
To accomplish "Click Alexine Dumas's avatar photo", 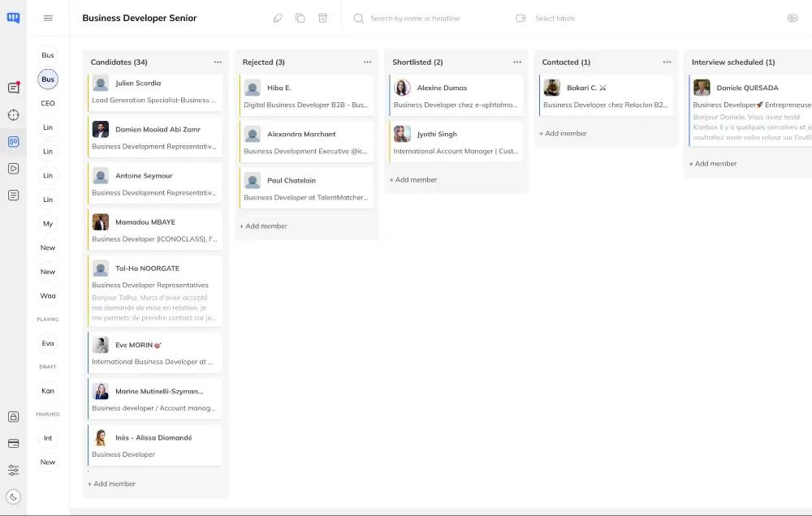I will point(402,88).
